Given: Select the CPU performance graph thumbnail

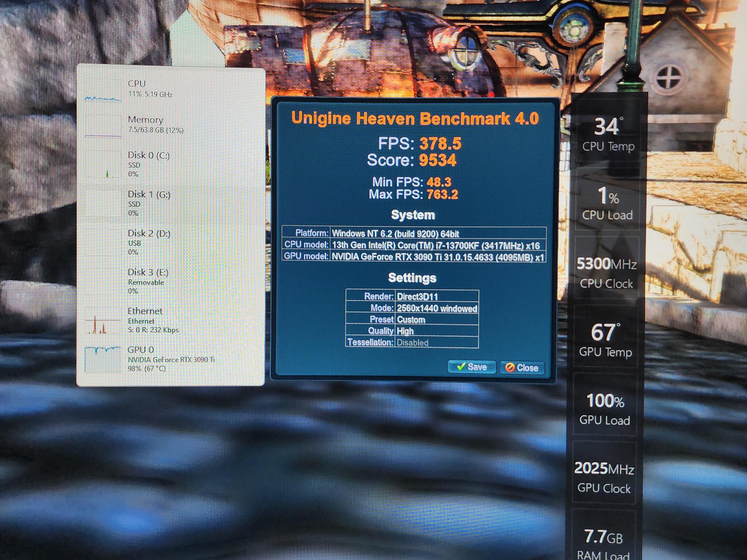Looking at the screenshot, I should click(103, 91).
